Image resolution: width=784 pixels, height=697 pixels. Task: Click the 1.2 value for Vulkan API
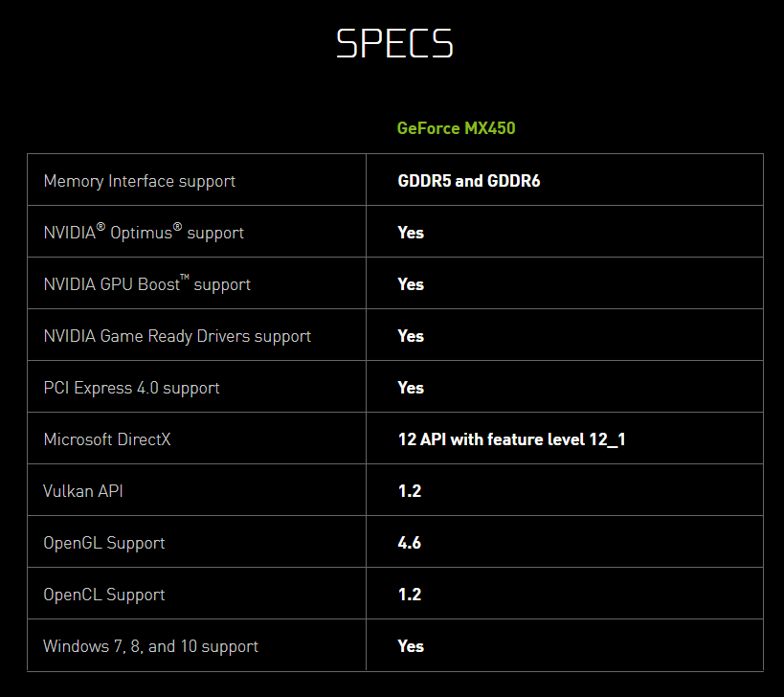pos(410,491)
